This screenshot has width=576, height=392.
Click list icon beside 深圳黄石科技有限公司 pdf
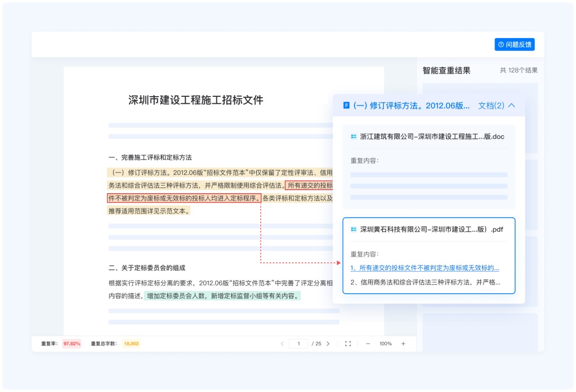coord(353,230)
